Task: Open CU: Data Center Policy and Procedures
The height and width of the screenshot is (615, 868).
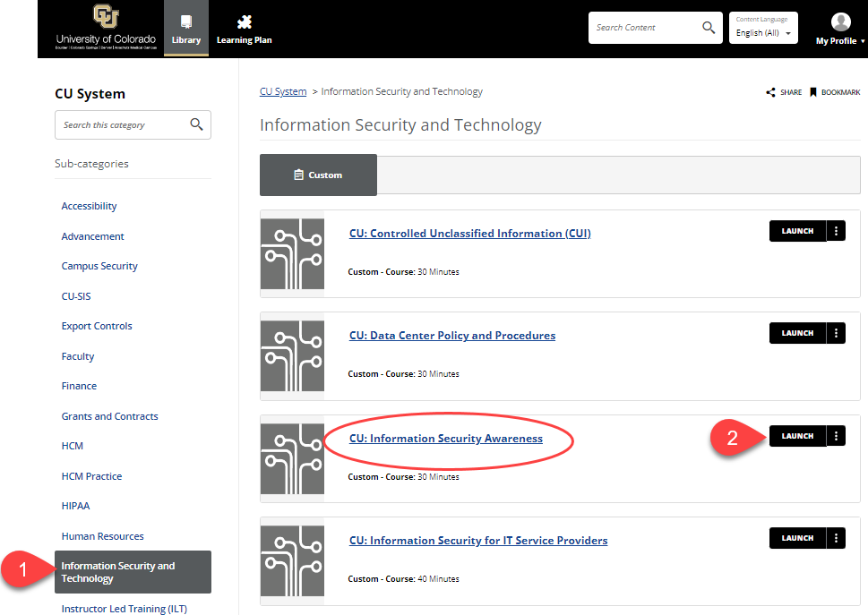Action: click(x=451, y=335)
